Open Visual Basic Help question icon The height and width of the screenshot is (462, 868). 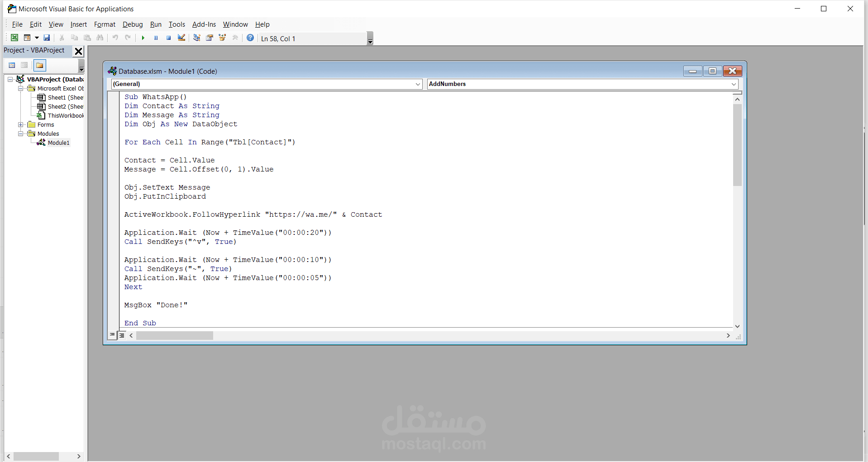(250, 38)
